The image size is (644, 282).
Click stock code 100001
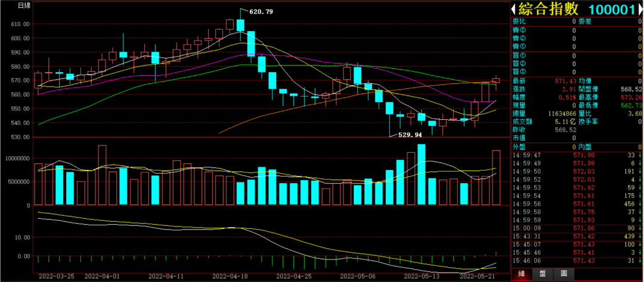click(612, 10)
